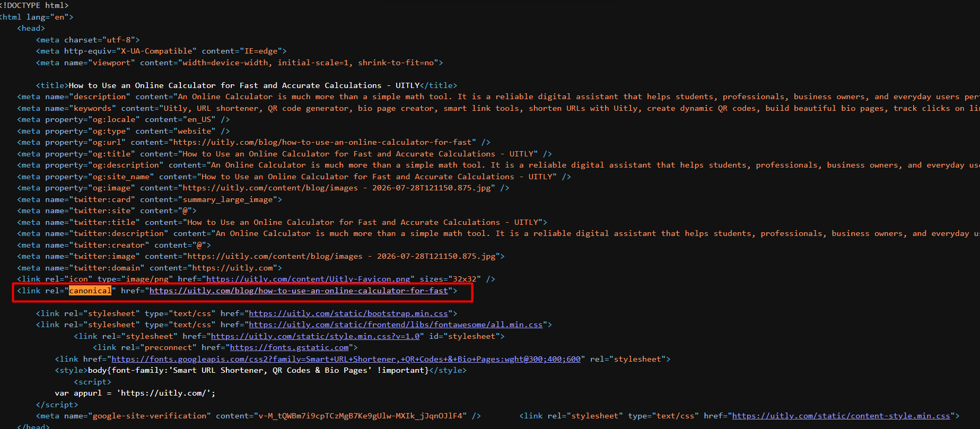Select the html lang="en" tag
The height and width of the screenshot is (429, 980).
pyautogui.click(x=37, y=17)
